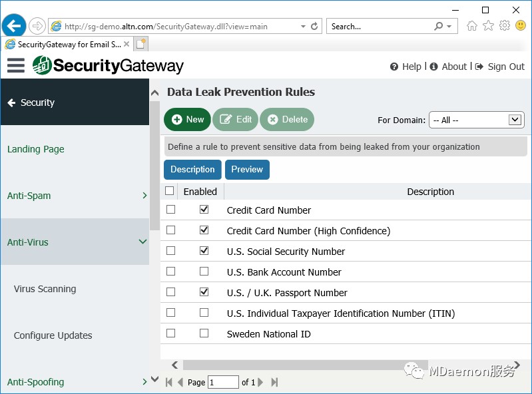Image resolution: width=532 pixels, height=394 pixels.
Task: Go to last page of rules
Action: point(274,383)
